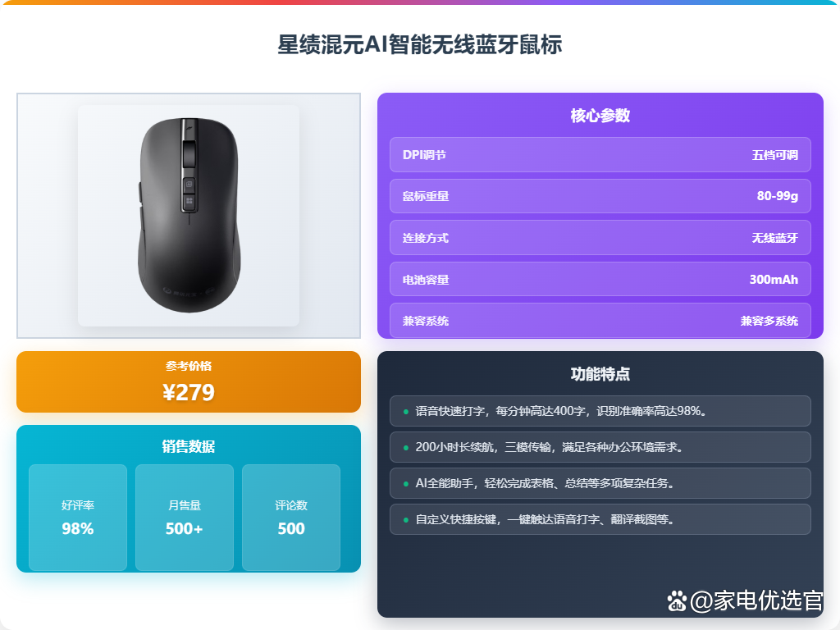
Task: Select the 电池容量 300mAh row
Action: pos(600,279)
